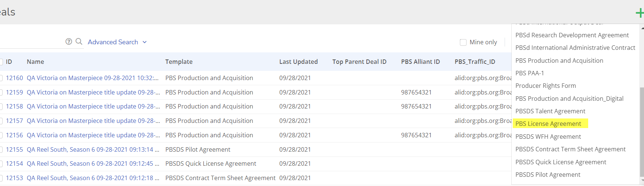Image resolution: width=644 pixels, height=186 pixels.
Task: Open the search help question-mark icon
Action: [69, 42]
